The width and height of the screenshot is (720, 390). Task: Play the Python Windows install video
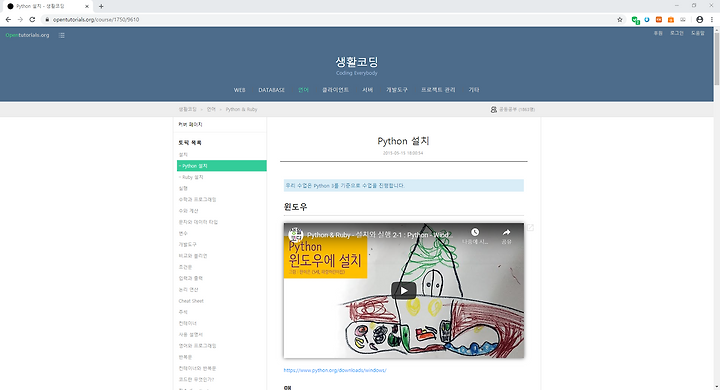coord(404,290)
